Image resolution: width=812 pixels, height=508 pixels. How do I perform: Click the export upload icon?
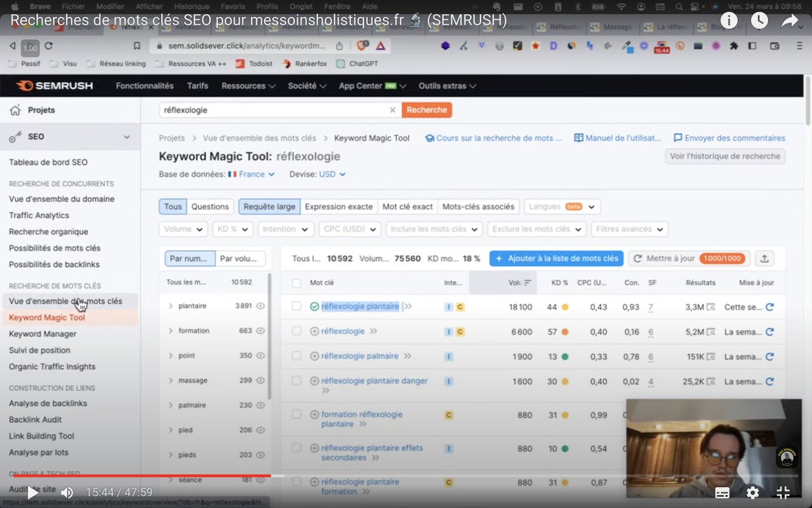click(x=765, y=258)
